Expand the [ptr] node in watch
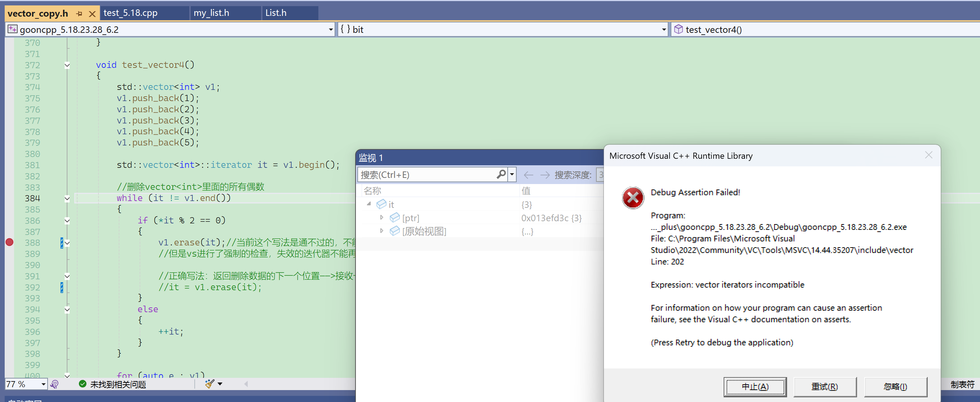This screenshot has height=402, width=980. click(381, 217)
